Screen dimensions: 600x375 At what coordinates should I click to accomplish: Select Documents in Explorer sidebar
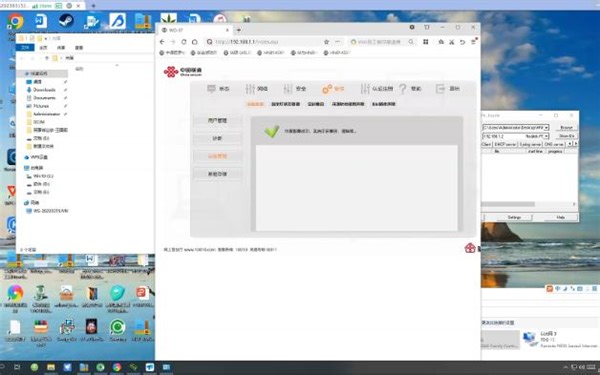pos(44,98)
